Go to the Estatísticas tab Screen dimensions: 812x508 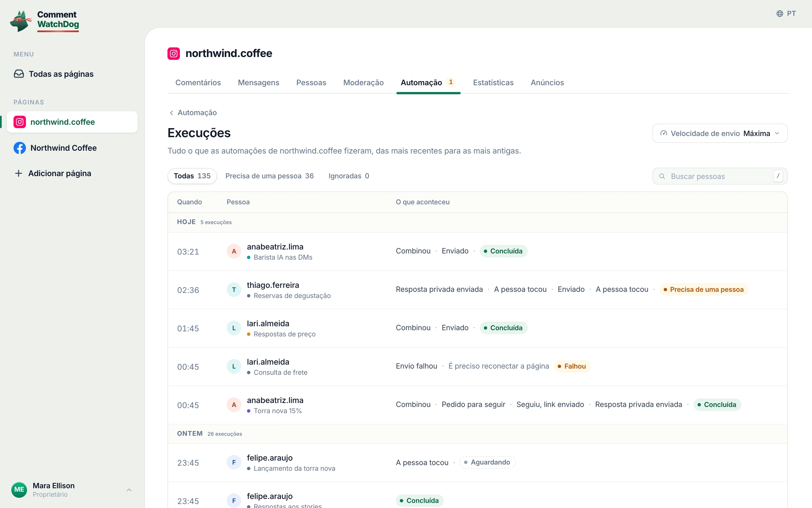(493, 83)
